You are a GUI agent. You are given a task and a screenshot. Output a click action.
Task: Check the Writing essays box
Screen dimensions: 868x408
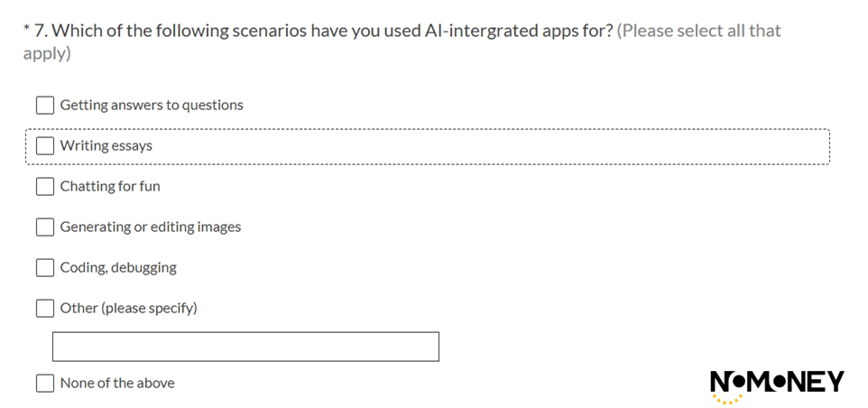pyautogui.click(x=45, y=145)
